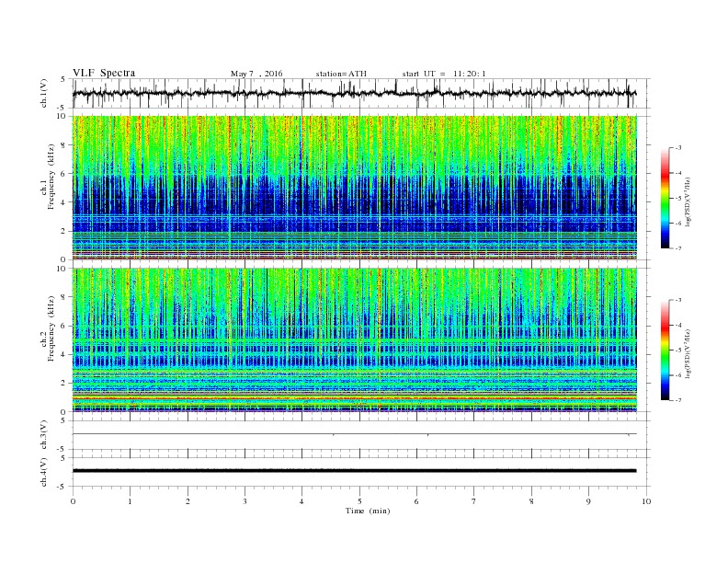Click the "0" tick on the time axis
728x563 pixels.
pos(73,501)
